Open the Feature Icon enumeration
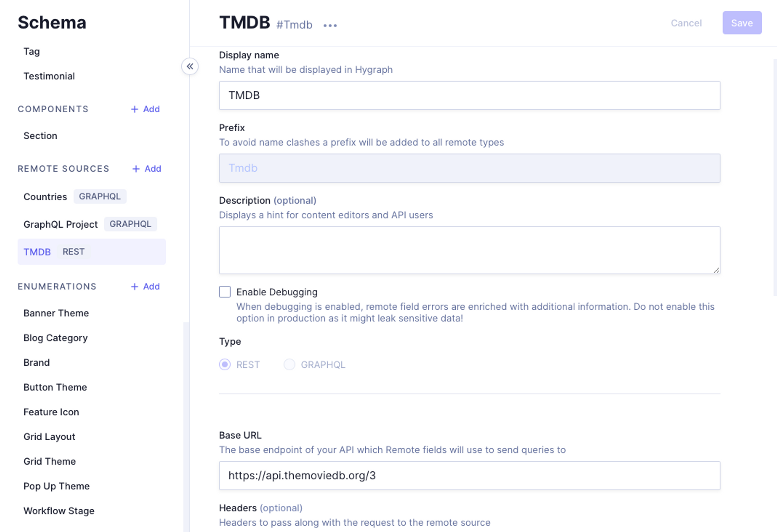The height and width of the screenshot is (532, 777). tap(51, 412)
